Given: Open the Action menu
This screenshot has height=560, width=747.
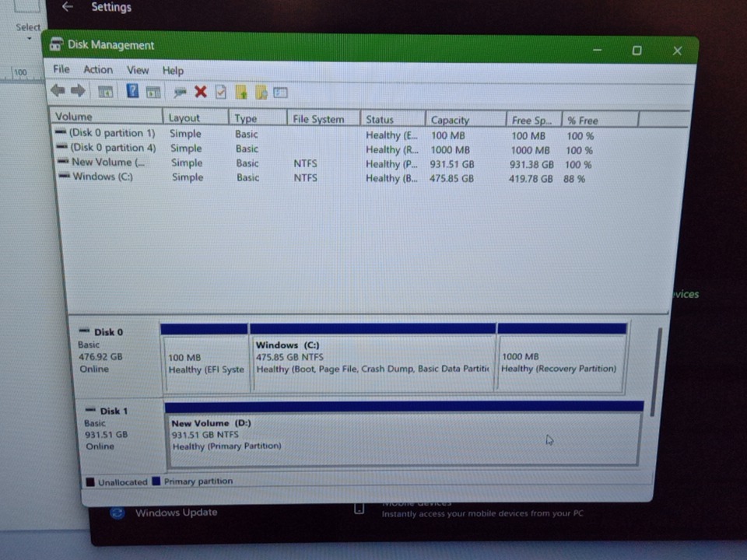Looking at the screenshot, I should pos(98,69).
